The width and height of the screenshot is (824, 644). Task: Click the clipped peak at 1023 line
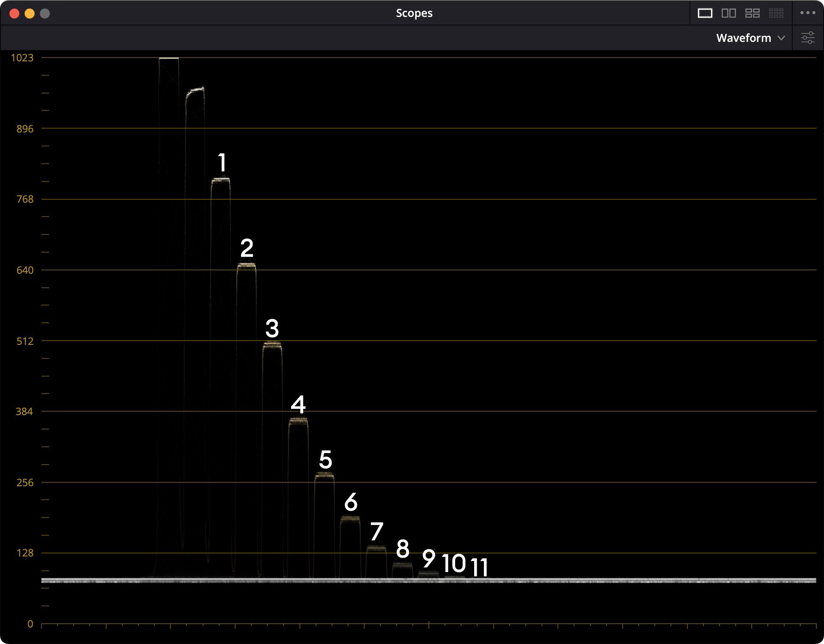coord(169,58)
